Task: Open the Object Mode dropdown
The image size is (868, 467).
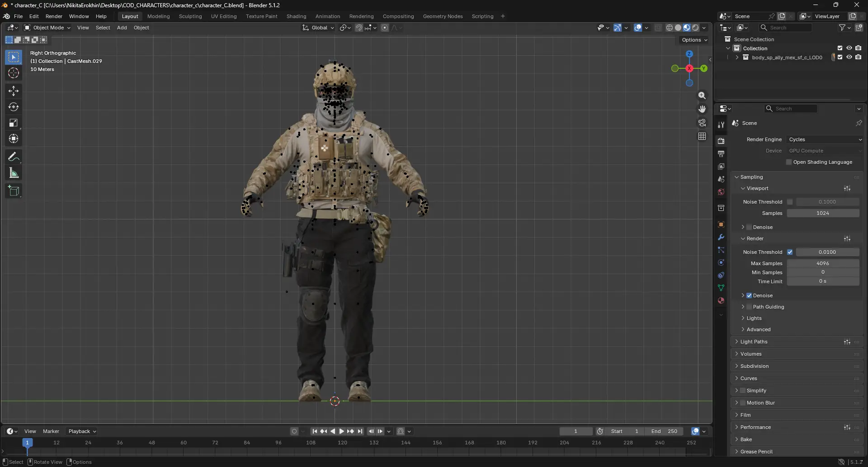Action: [47, 28]
